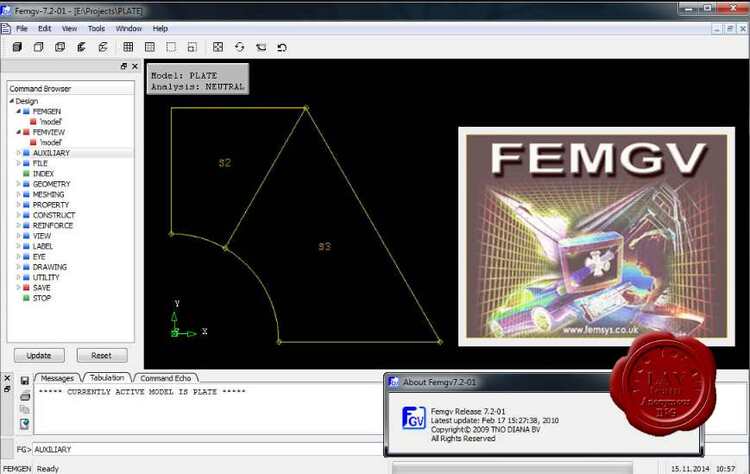Collapse the FEMGEN tree node
Screen dimensions: 750x474
click(18, 111)
